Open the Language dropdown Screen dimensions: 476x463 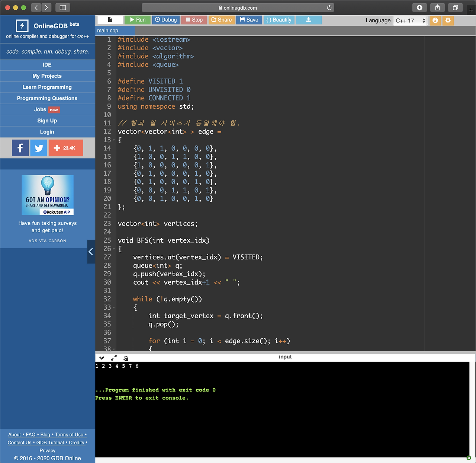click(x=409, y=20)
